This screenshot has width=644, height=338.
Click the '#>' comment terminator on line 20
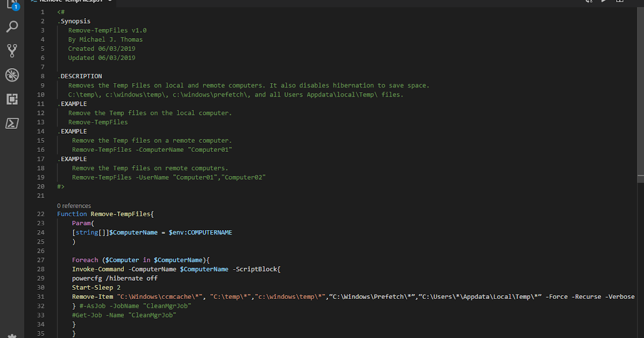click(61, 187)
